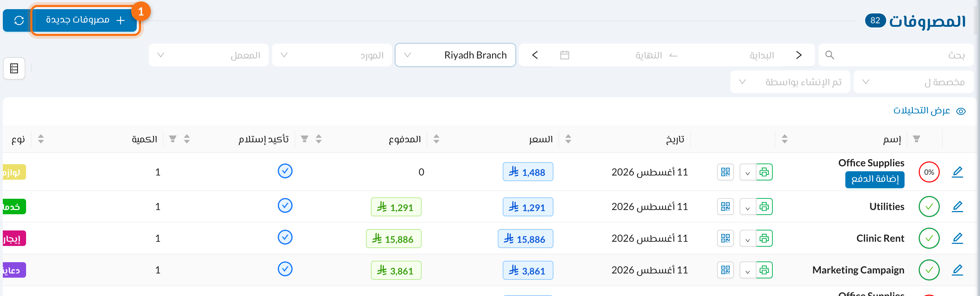Go to previous date range arrow

tap(799, 55)
